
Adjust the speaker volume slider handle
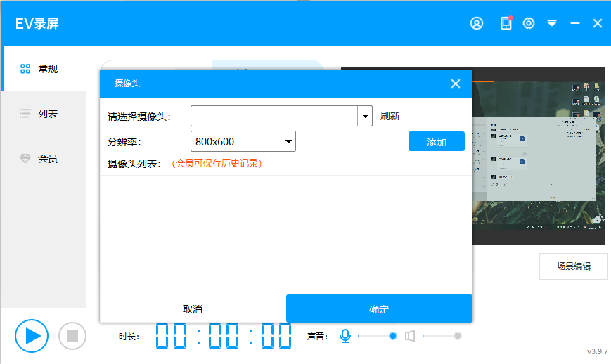point(458,336)
